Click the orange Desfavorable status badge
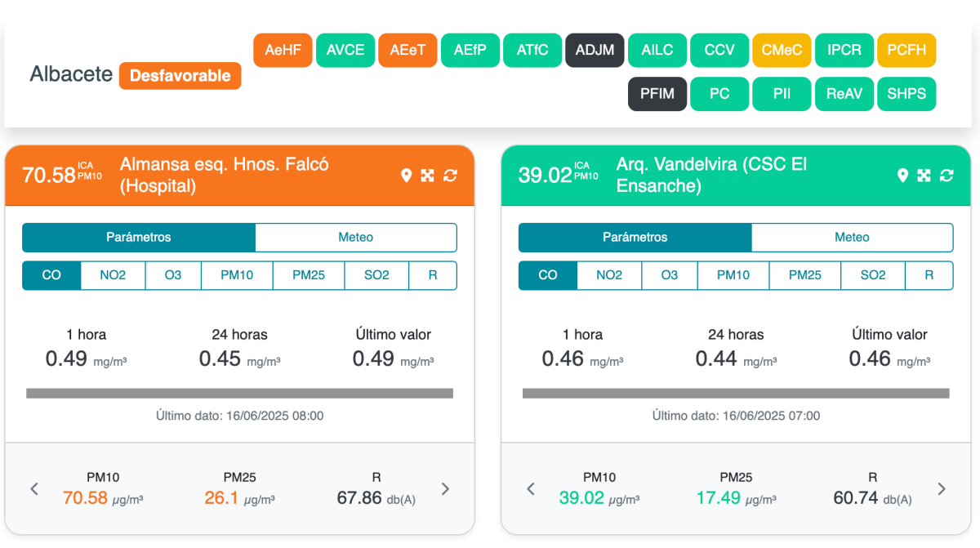This screenshot has height=548, width=980. 180,76
